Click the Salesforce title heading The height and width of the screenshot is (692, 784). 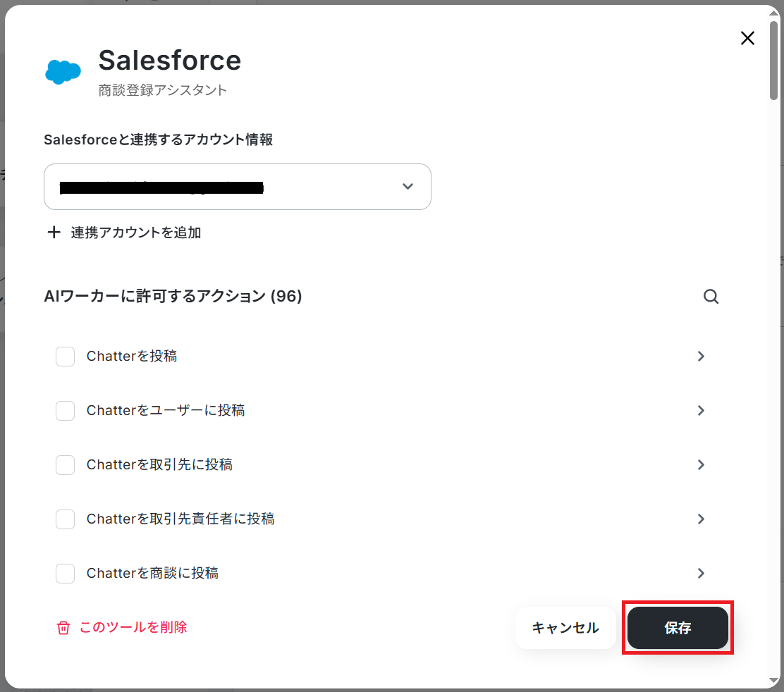(170, 61)
